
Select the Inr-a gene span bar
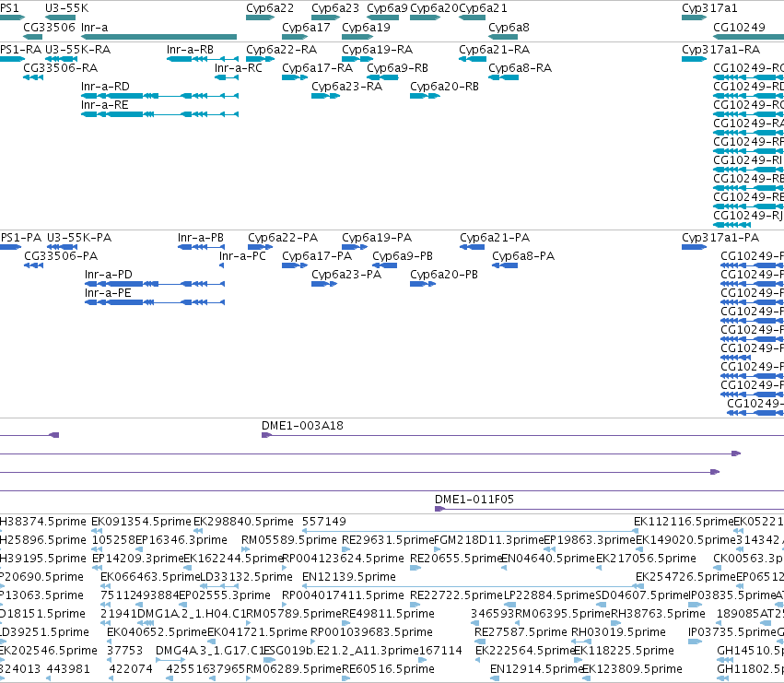(x=159, y=37)
